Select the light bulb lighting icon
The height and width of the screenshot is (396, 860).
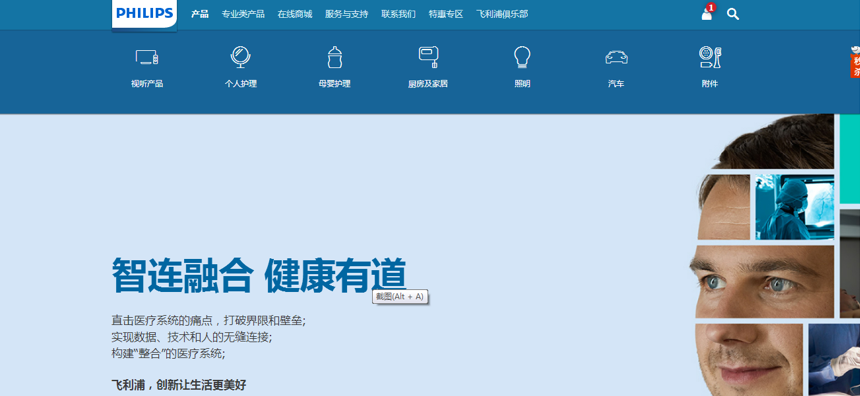coord(522,57)
